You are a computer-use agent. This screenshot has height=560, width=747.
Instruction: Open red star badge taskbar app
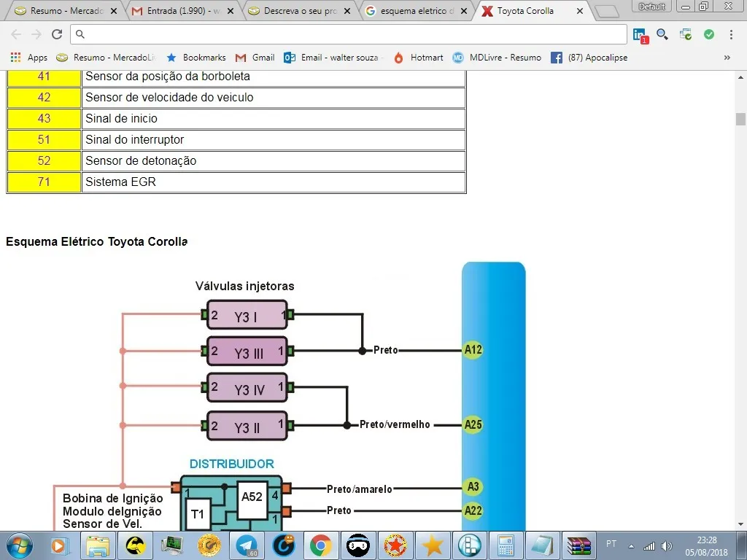click(x=395, y=545)
